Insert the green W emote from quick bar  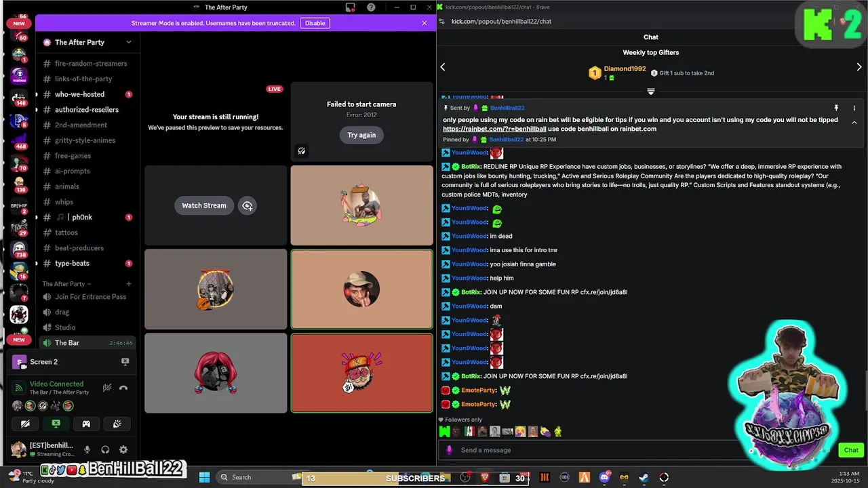coord(444,431)
